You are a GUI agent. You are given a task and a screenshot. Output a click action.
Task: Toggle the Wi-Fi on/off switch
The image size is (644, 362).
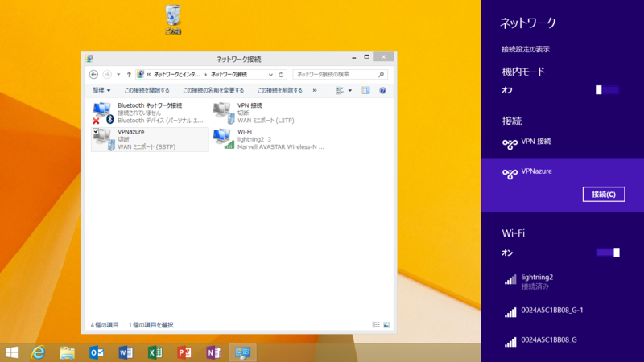[608, 253]
